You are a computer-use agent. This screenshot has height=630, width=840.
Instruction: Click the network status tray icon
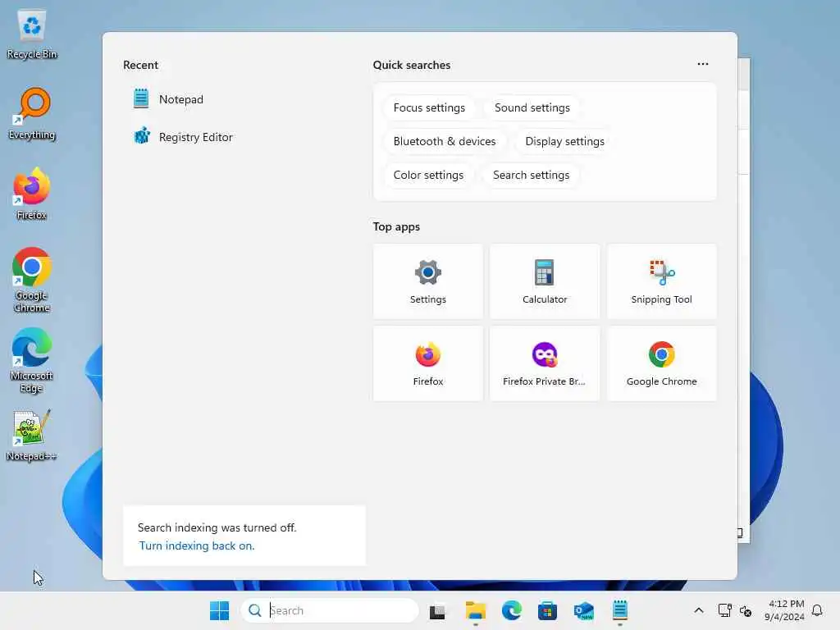[724, 610]
